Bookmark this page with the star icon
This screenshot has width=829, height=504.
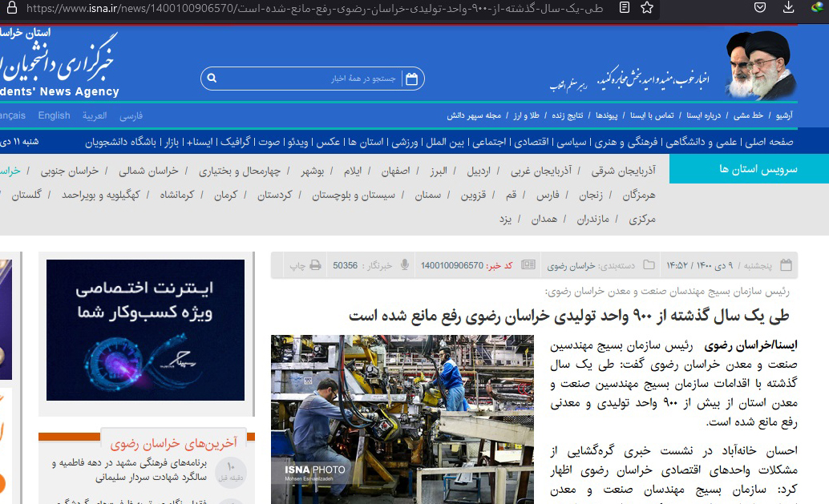coord(648,9)
